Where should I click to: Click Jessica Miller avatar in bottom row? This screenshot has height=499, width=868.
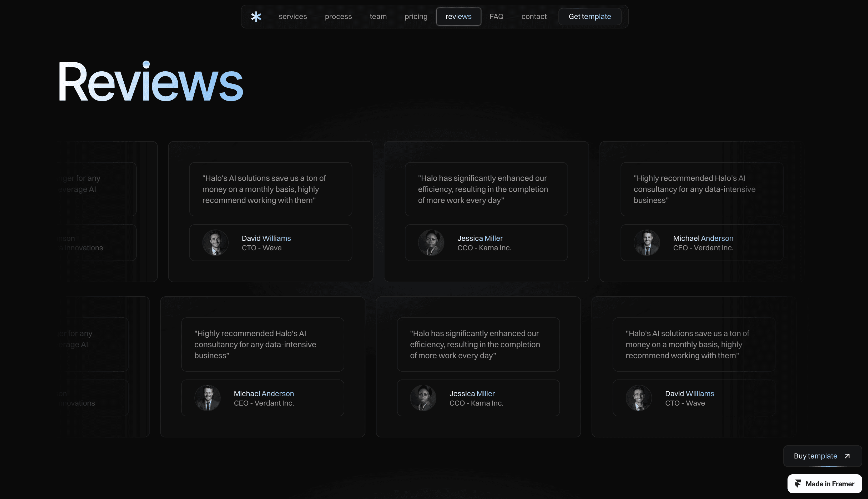click(x=423, y=398)
